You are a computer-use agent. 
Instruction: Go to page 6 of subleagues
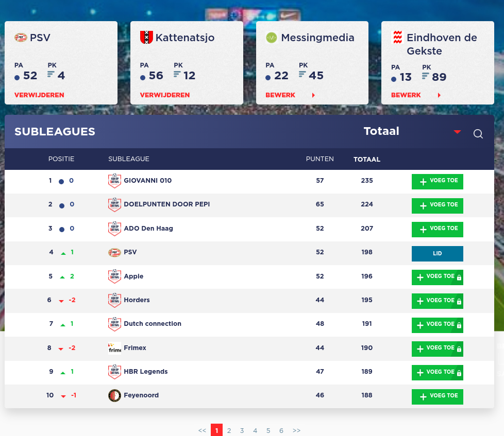[x=281, y=430]
